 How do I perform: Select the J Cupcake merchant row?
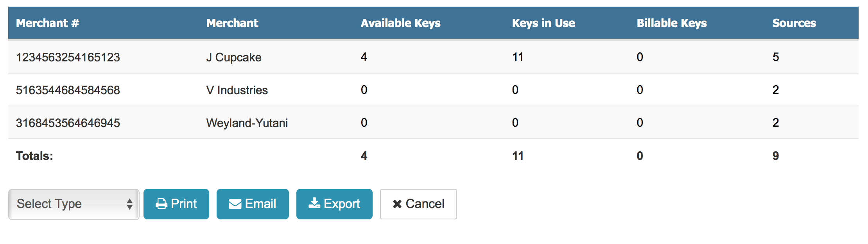click(234, 57)
